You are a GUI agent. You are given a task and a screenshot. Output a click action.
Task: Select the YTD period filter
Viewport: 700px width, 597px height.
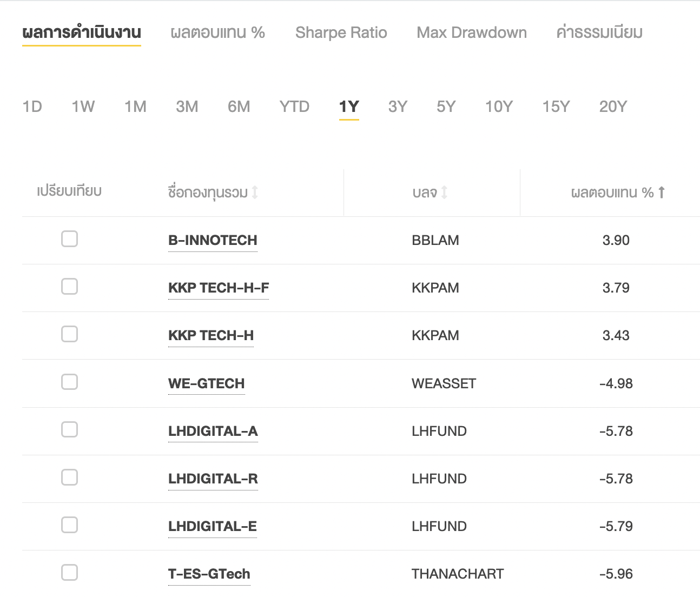294,107
